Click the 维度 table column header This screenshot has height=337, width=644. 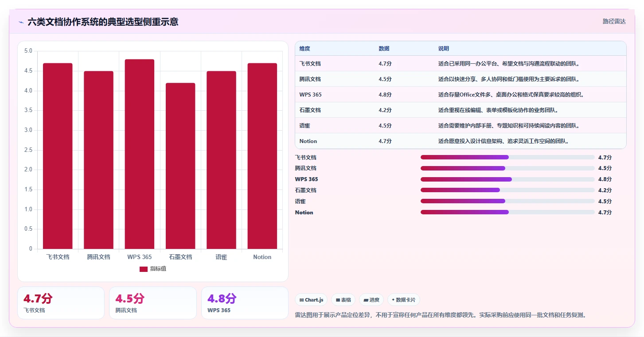coord(304,49)
